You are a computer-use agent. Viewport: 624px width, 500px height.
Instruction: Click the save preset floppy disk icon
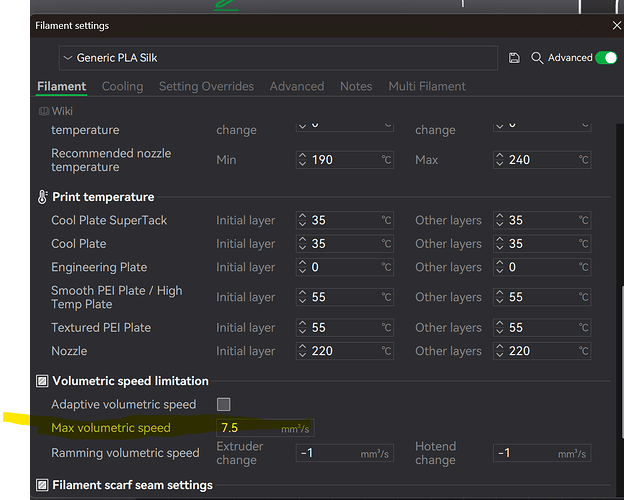pos(514,58)
